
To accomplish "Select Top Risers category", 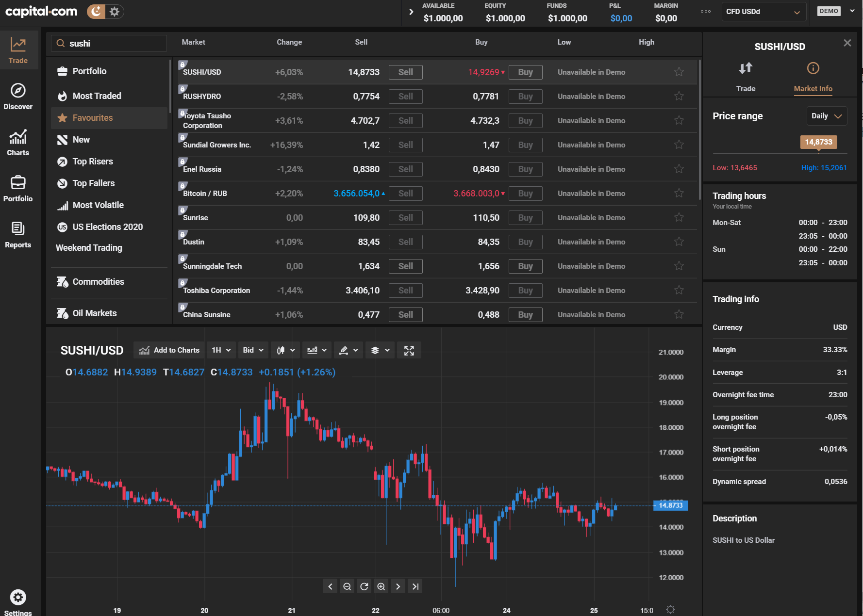I will coord(109,162).
